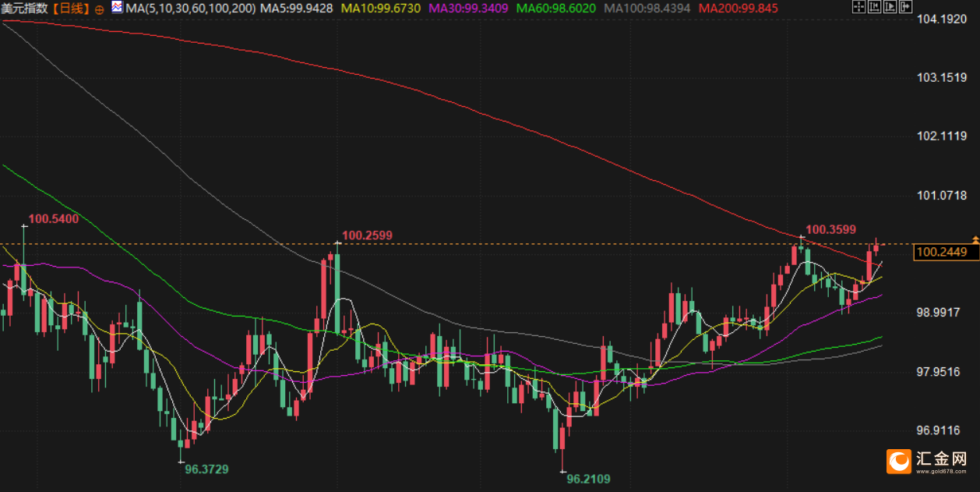
Task: Open the indicator chart icon before MA
Action: tap(117, 8)
